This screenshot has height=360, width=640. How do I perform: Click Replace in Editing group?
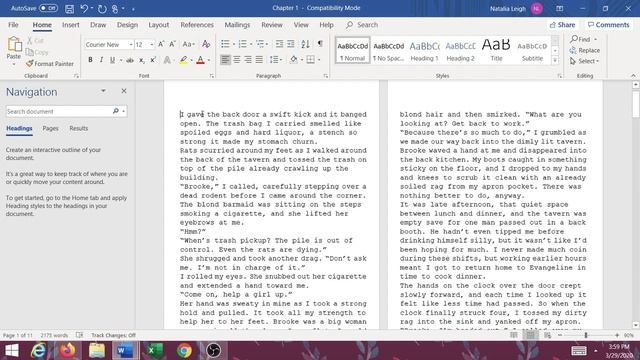click(x=584, y=50)
